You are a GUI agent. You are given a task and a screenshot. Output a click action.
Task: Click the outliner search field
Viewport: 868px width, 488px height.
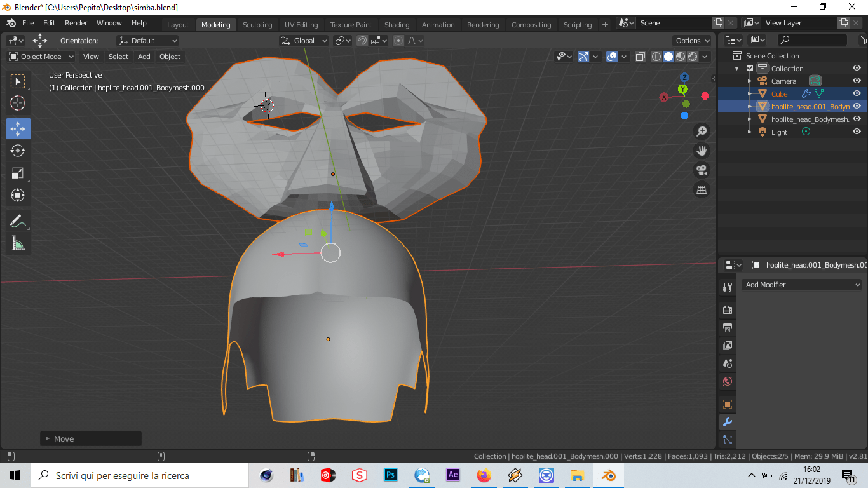[x=812, y=40]
